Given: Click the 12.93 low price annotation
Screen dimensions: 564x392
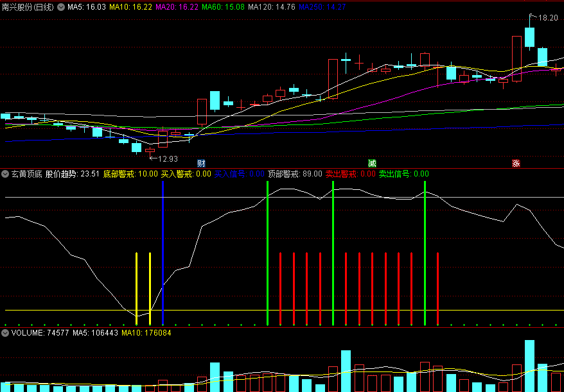Looking at the screenshot, I should [x=168, y=159].
